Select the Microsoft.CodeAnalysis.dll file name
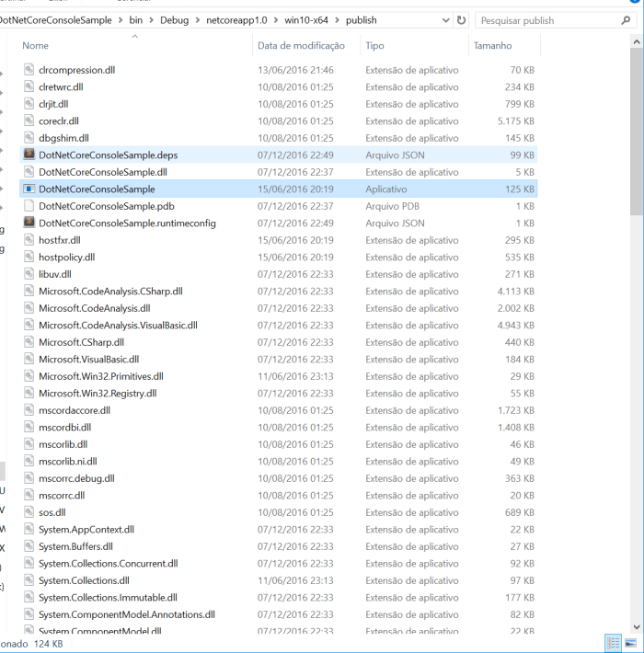 pos(94,308)
